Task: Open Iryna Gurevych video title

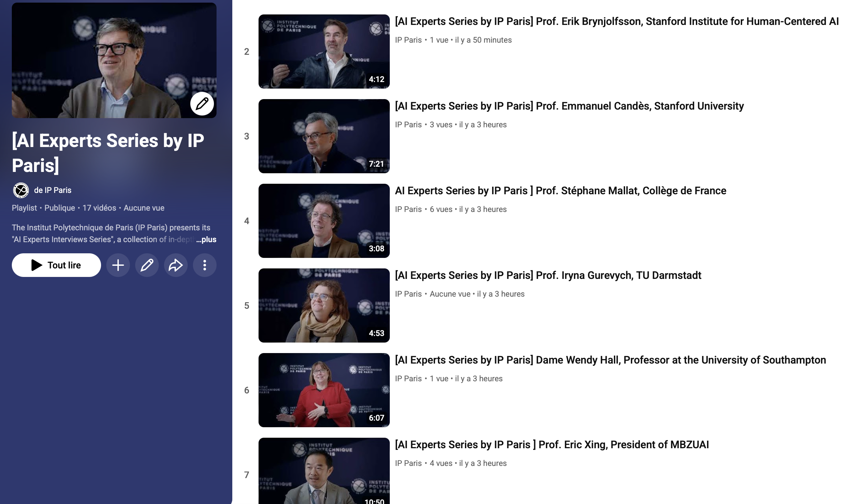Action: click(548, 275)
